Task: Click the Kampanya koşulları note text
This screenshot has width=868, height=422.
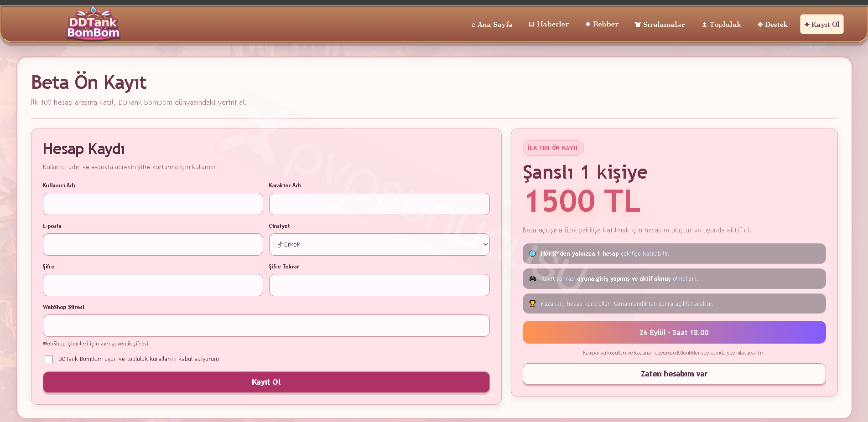Action: (674, 353)
